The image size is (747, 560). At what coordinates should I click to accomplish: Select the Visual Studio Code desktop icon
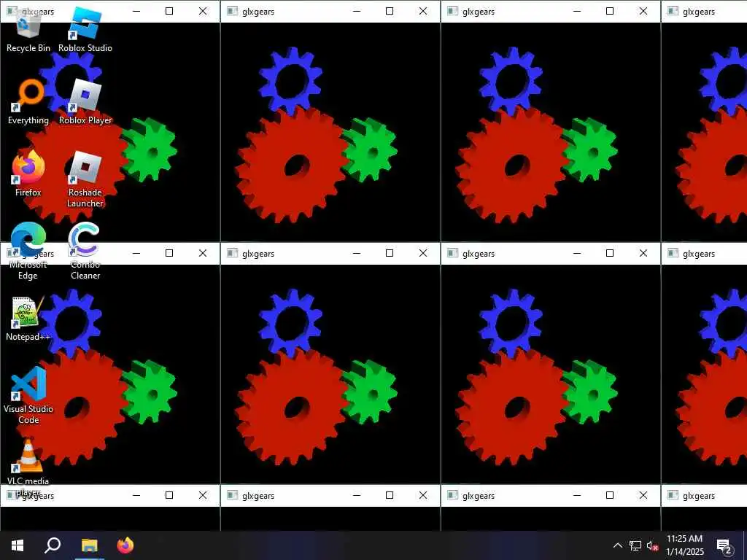[x=28, y=396]
